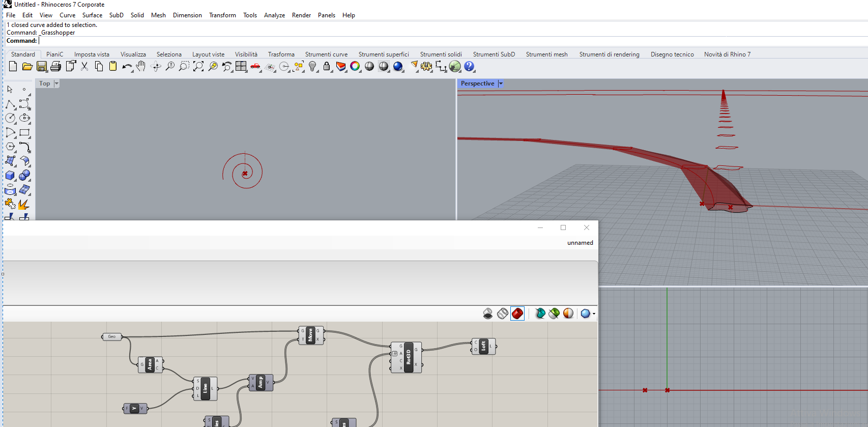Select the Amp component on canvas
This screenshot has height=427, width=868.
[261, 383]
